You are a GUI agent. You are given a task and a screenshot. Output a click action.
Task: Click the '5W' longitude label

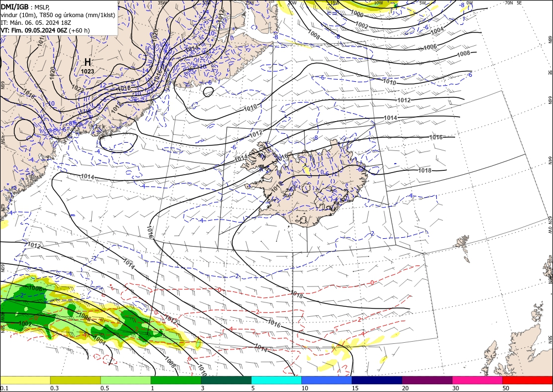[x=422, y=3]
